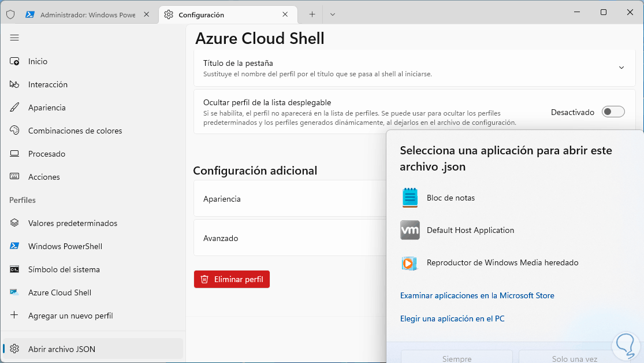Image resolution: width=644 pixels, height=363 pixels.
Task: Click the red Eliminar perfil button
Action: 232,279
